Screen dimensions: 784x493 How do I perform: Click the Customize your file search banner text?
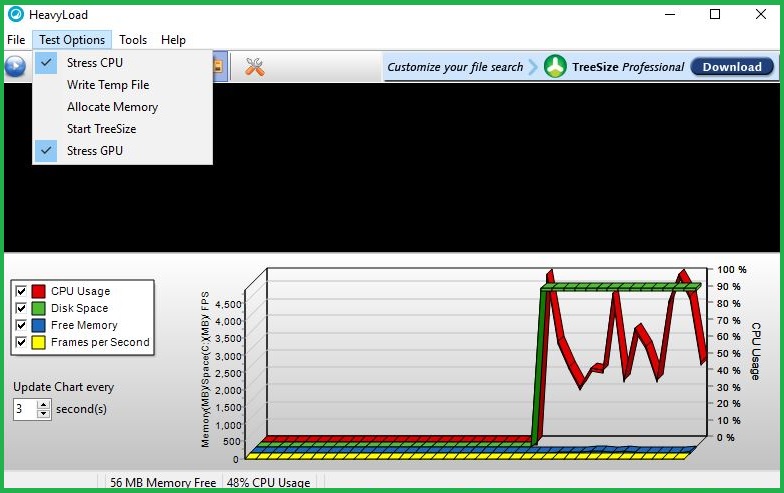(455, 67)
